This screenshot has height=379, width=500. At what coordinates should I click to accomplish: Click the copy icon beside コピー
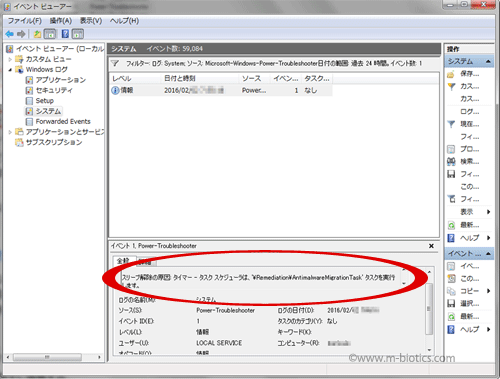(x=451, y=291)
